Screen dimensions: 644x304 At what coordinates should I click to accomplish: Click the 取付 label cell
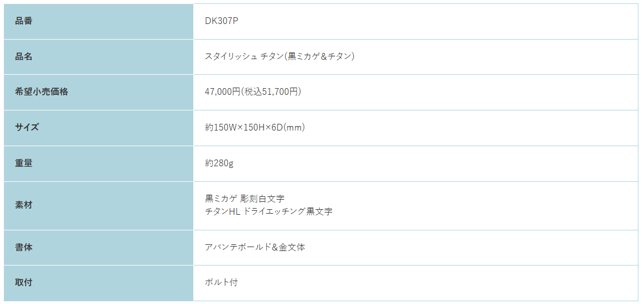click(99, 283)
